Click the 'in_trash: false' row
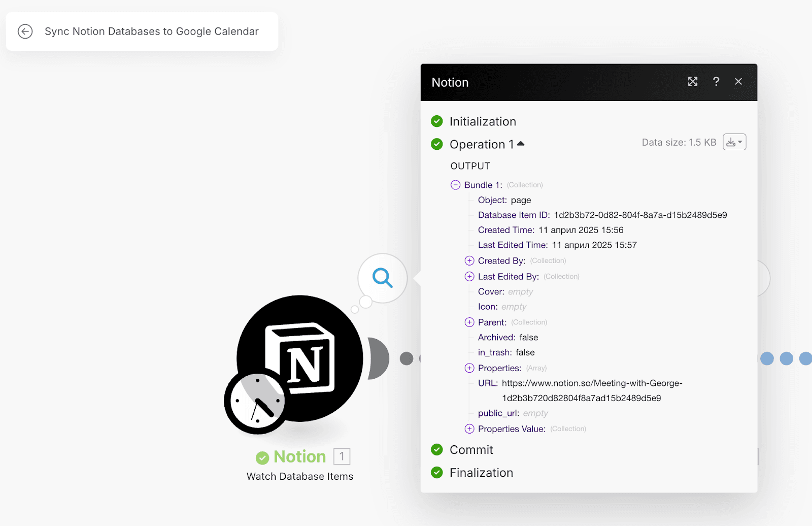 [506, 352]
